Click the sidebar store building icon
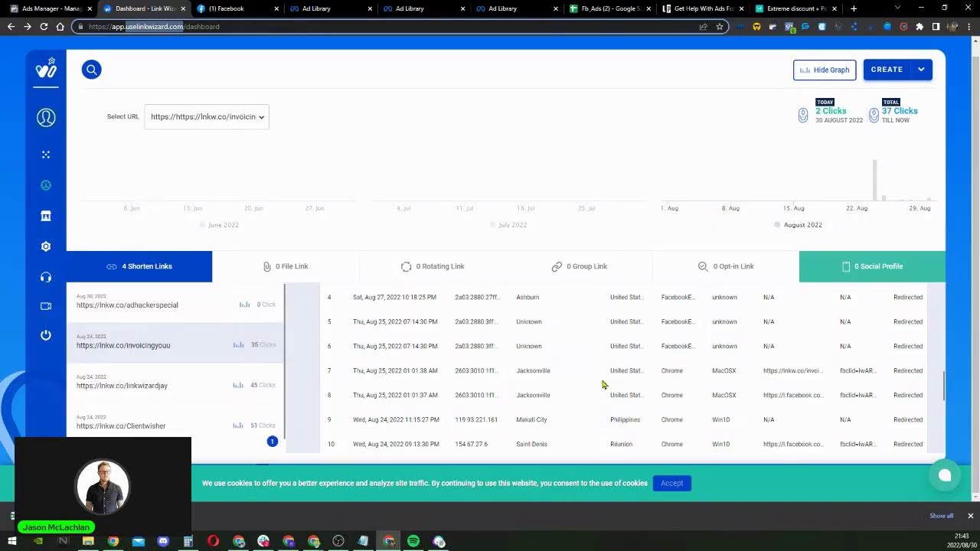 point(46,216)
